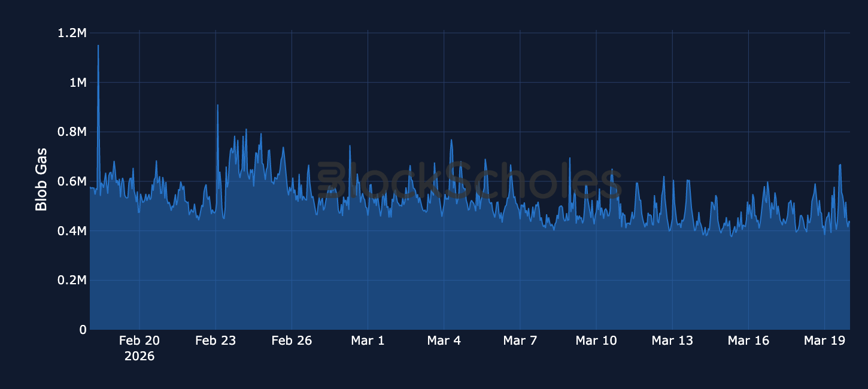Viewport: 868px width, 389px height.
Task: Click the Mar 4 date label
Action: point(444,341)
